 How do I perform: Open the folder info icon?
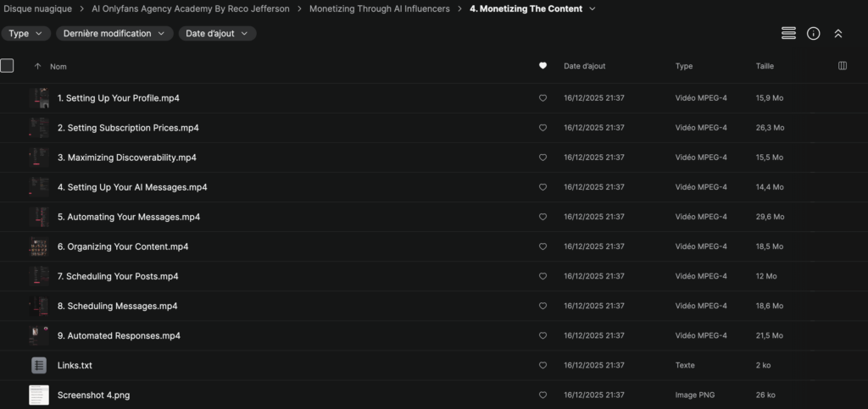coord(813,33)
